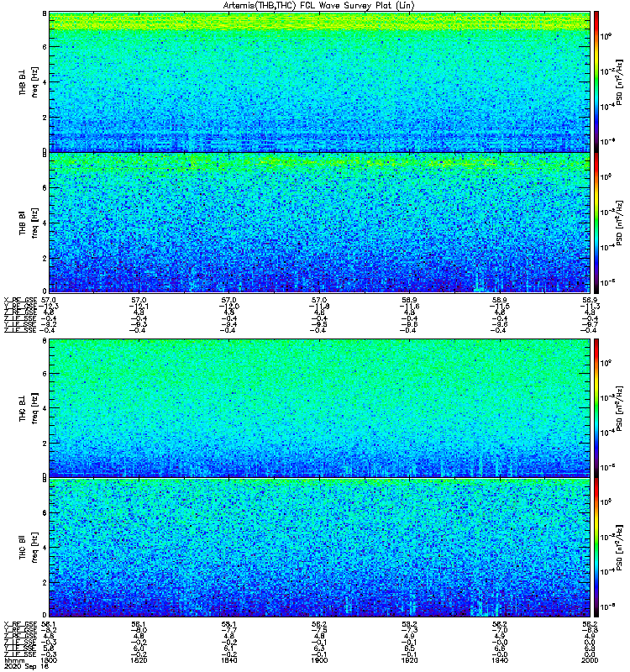Click the THC Y_RE_GSE value -7.5
630x672 pixels.
click(319, 631)
